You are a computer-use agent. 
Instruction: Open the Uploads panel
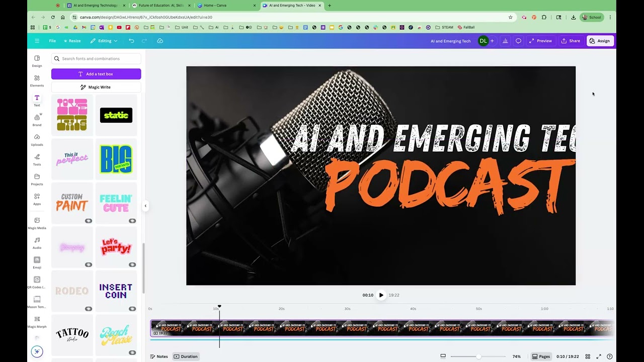pyautogui.click(x=37, y=140)
